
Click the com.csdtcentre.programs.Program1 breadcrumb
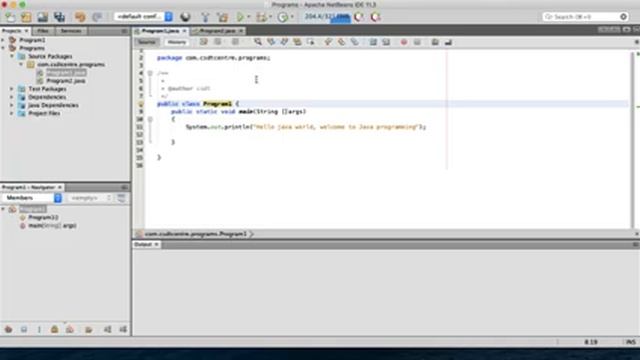196,234
